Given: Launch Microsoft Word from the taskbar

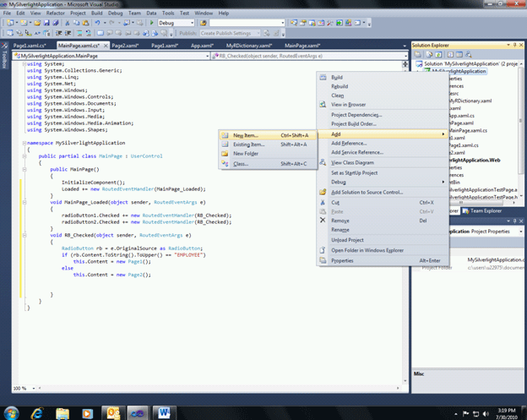Looking at the screenshot, I should pos(163,412).
